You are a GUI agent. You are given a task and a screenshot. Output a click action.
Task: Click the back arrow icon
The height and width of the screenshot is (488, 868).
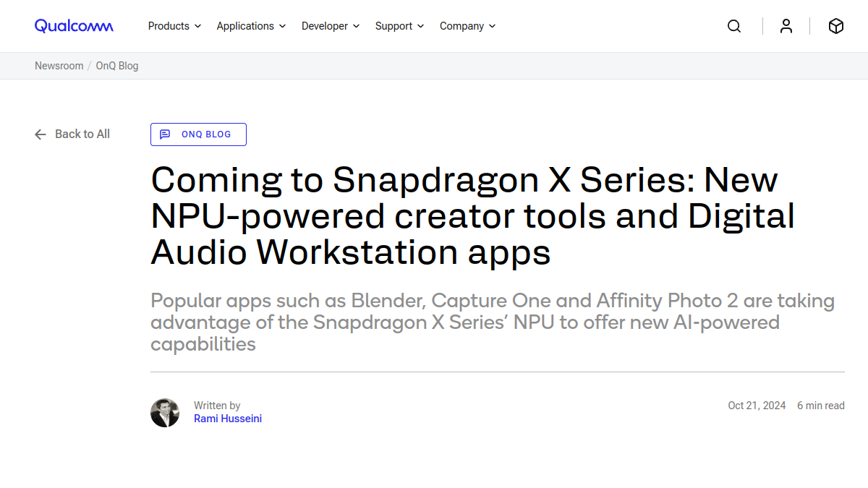click(41, 134)
